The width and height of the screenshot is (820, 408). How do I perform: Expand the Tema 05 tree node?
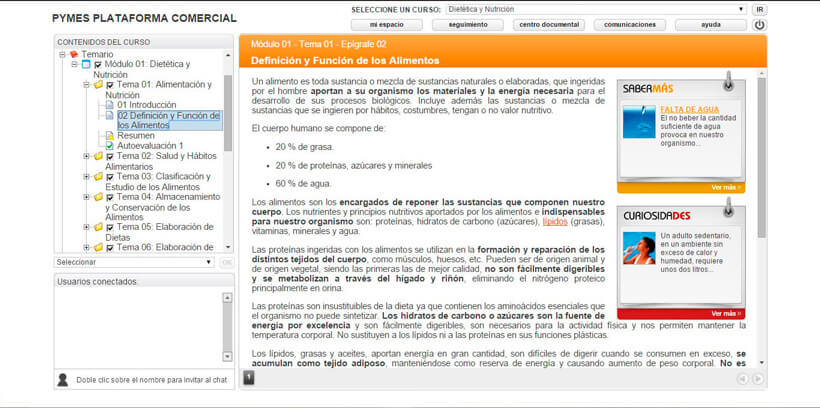(x=86, y=227)
